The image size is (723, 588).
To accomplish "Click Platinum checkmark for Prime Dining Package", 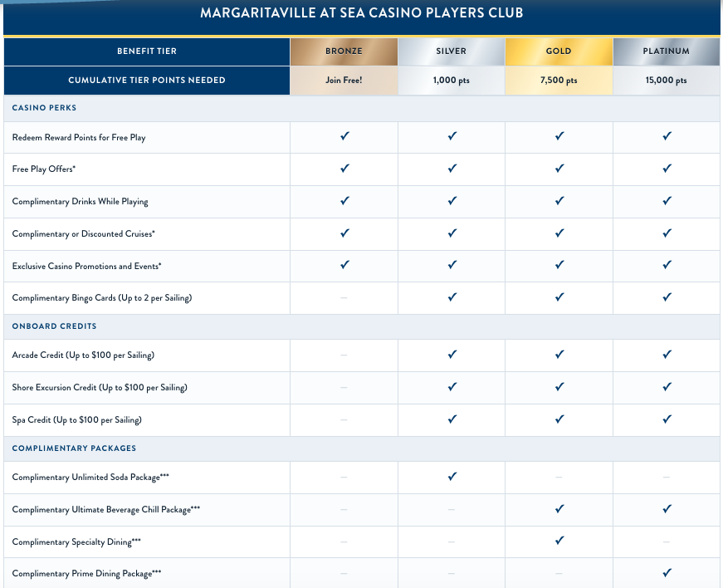I will click(667, 573).
